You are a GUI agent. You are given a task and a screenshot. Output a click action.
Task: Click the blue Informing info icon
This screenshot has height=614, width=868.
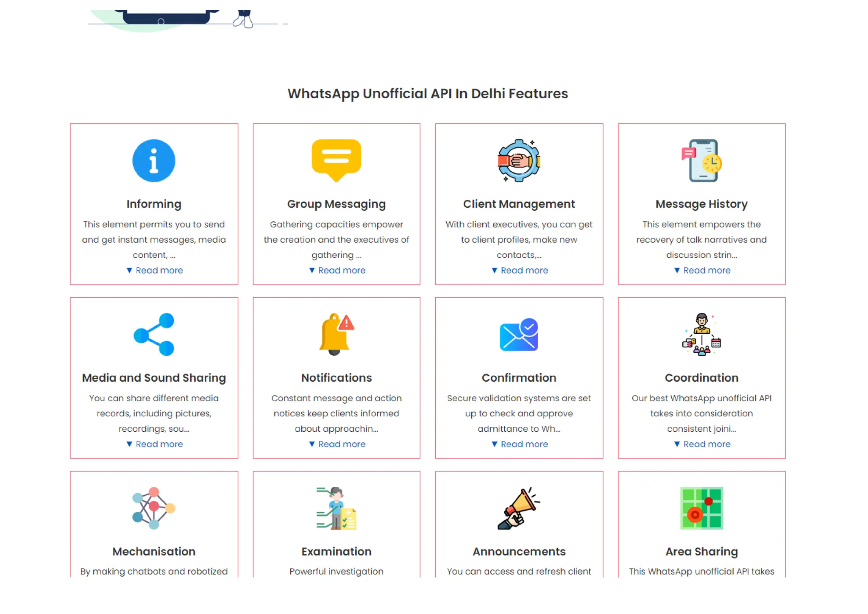click(153, 161)
